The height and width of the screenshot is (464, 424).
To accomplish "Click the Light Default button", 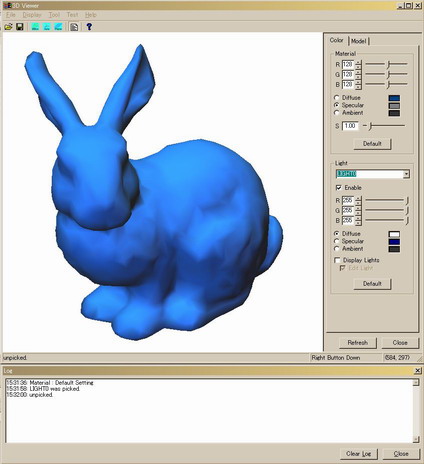I will coord(372,284).
